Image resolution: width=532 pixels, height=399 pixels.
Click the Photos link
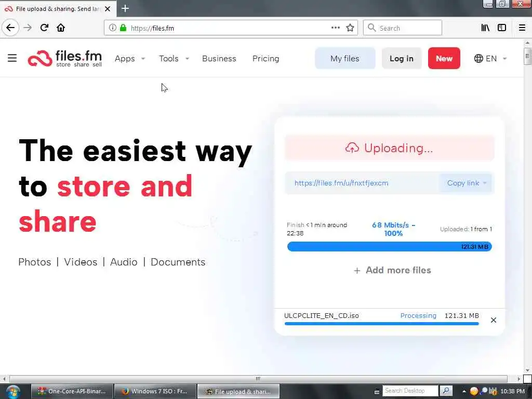click(35, 262)
